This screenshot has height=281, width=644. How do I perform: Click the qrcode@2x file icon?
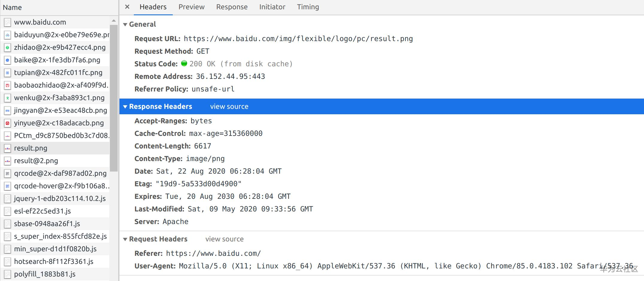[x=7, y=174]
